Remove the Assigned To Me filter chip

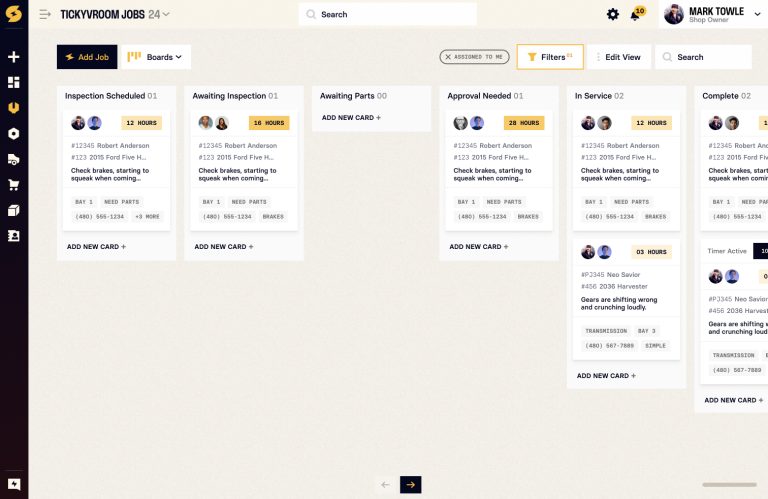(x=448, y=57)
